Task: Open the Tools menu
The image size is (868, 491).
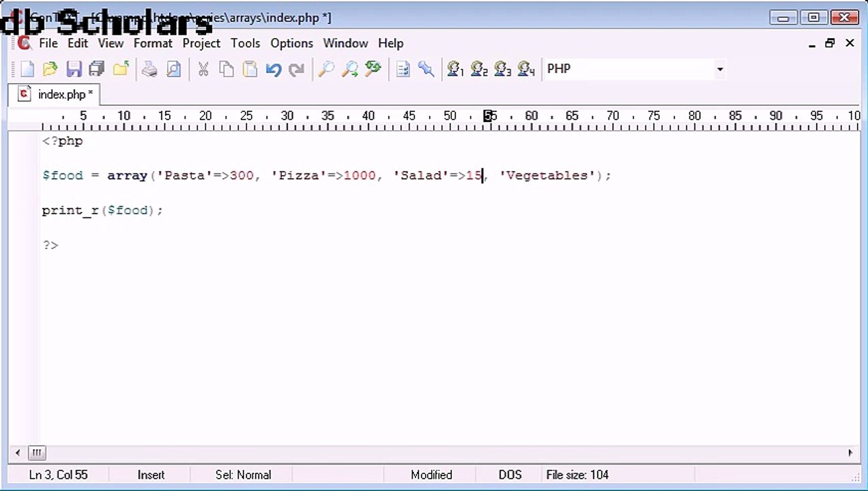Action: (x=245, y=43)
